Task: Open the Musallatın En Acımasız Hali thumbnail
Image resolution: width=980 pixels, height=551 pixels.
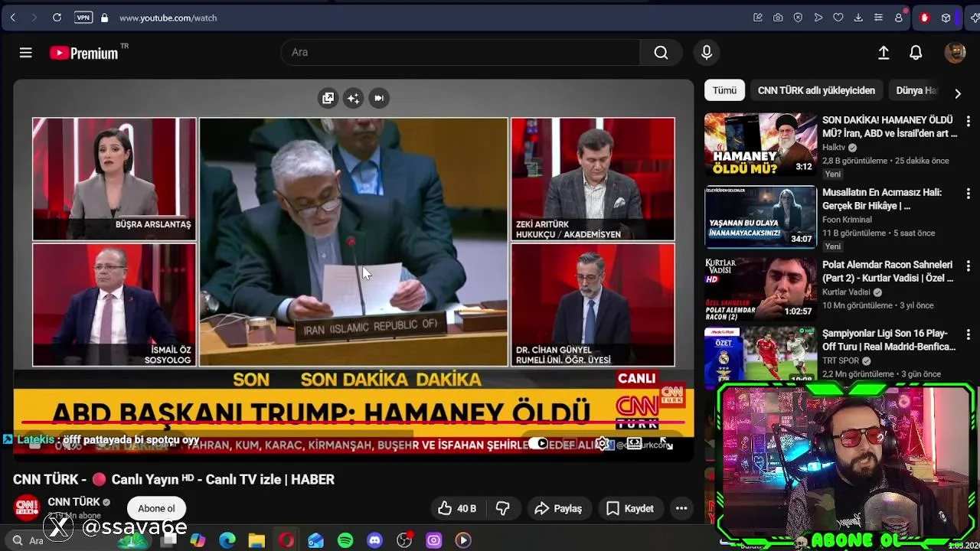Action: point(760,217)
